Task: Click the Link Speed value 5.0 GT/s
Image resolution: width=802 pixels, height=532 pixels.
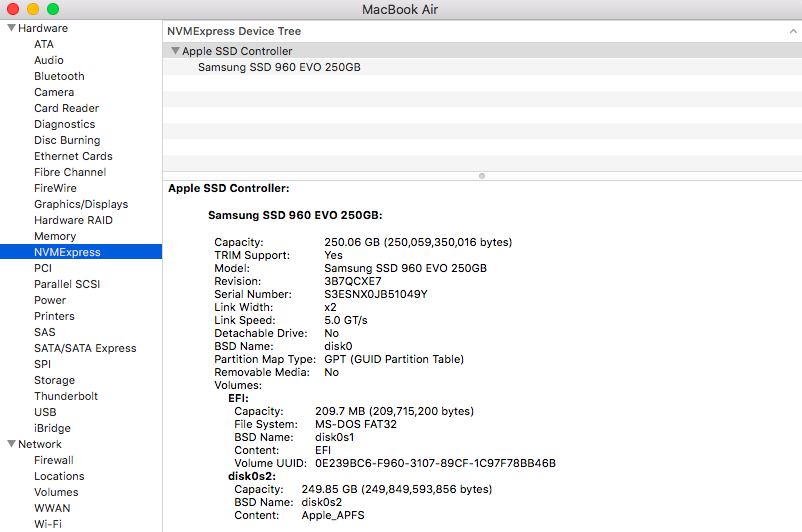Action: (346, 320)
